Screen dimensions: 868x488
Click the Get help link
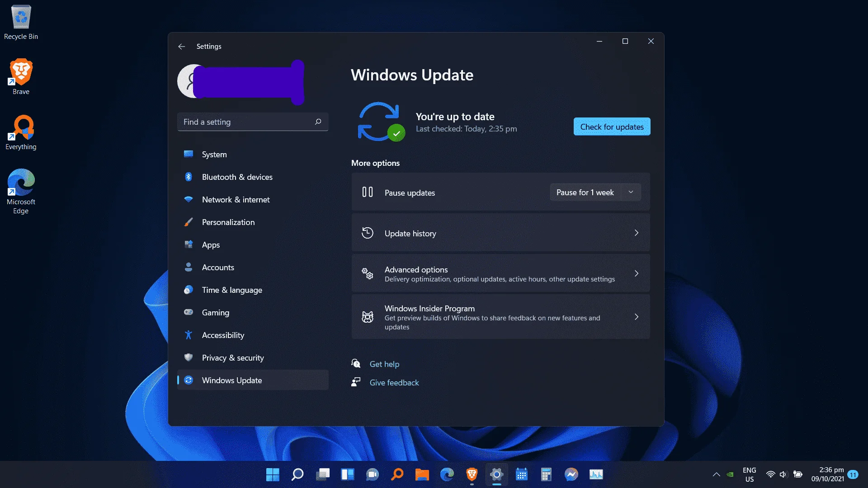coord(384,364)
